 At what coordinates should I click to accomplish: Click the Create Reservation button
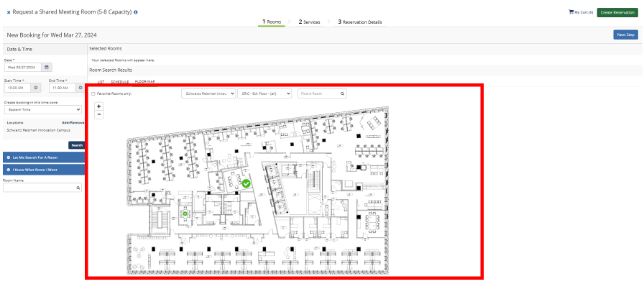[x=617, y=12]
